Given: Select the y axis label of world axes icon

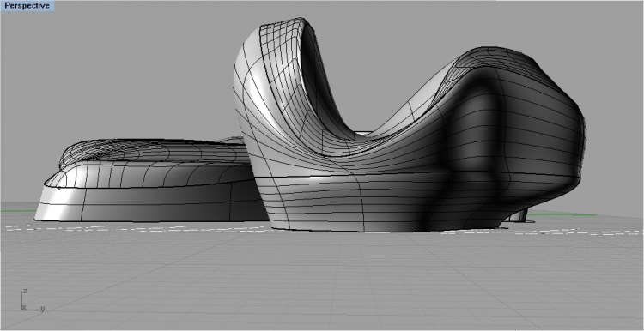Looking at the screenshot, I should 42,309.
